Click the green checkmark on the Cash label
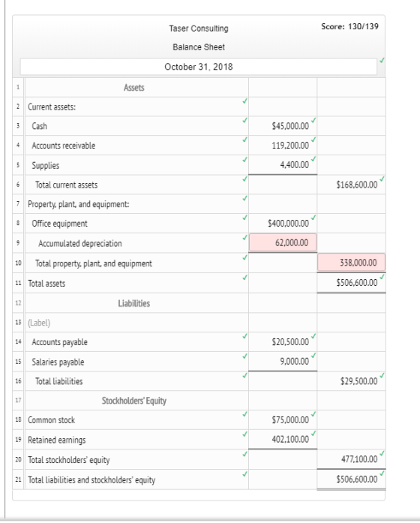 [x=245, y=120]
